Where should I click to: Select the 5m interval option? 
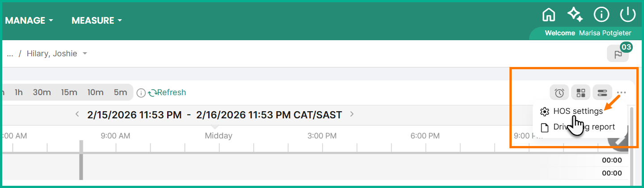(120, 92)
